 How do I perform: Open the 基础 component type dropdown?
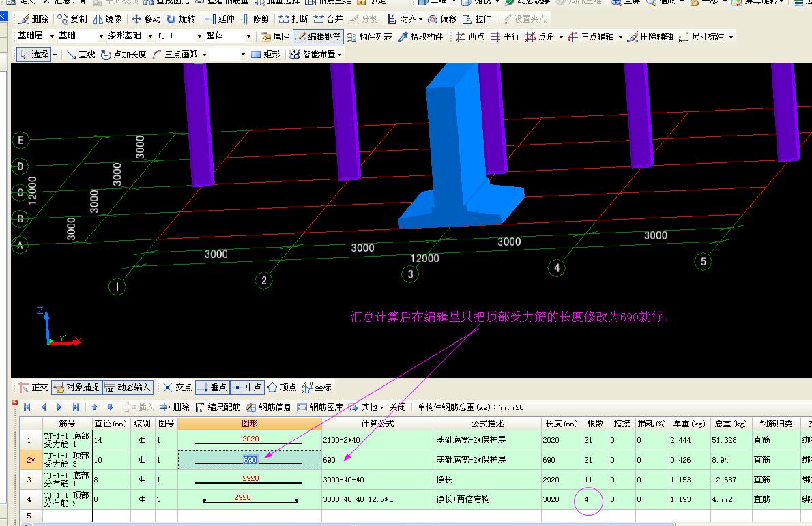(101, 36)
